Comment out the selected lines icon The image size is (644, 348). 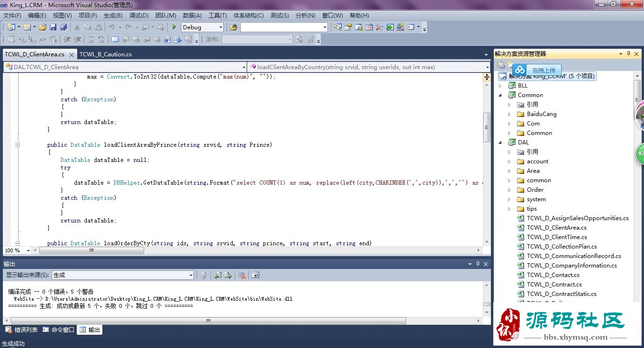[x=90, y=39]
